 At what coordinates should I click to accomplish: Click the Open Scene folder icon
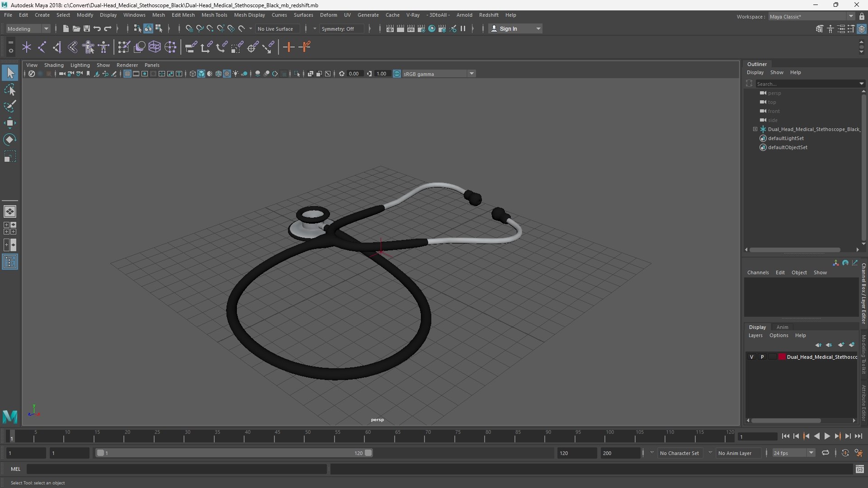[x=76, y=28]
